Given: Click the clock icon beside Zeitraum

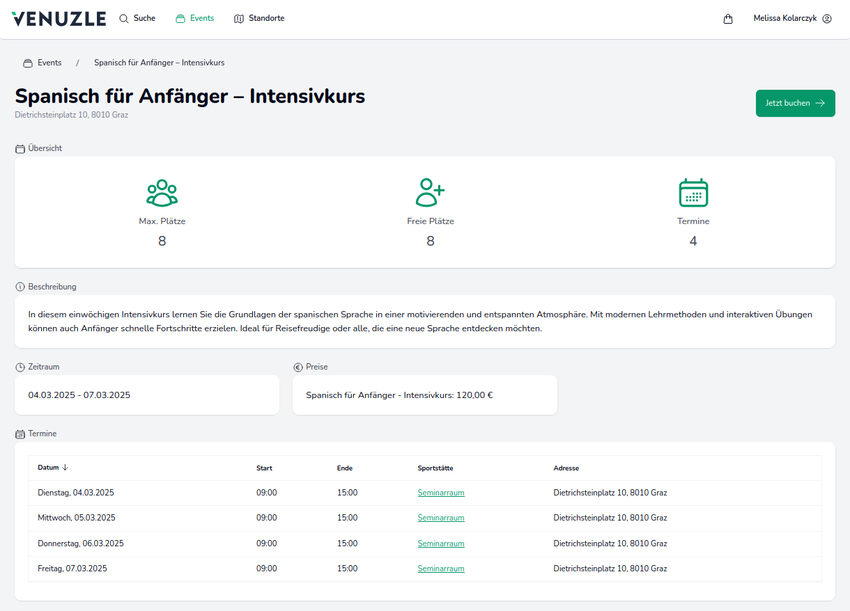Looking at the screenshot, I should [x=18, y=366].
